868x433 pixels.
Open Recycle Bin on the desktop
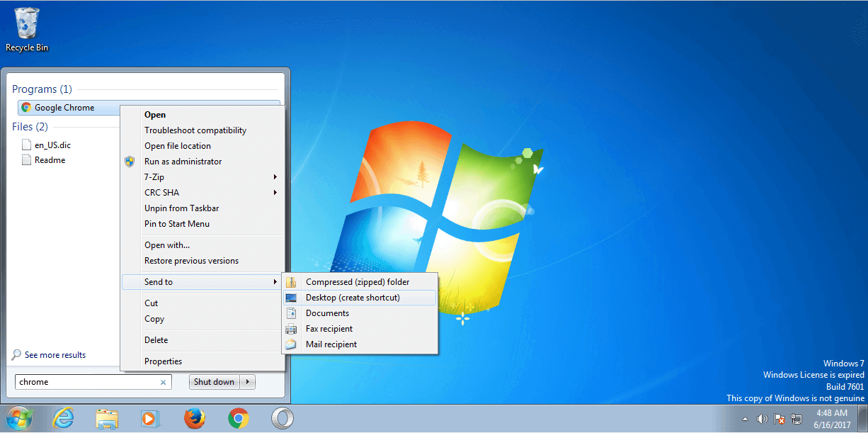[27, 28]
